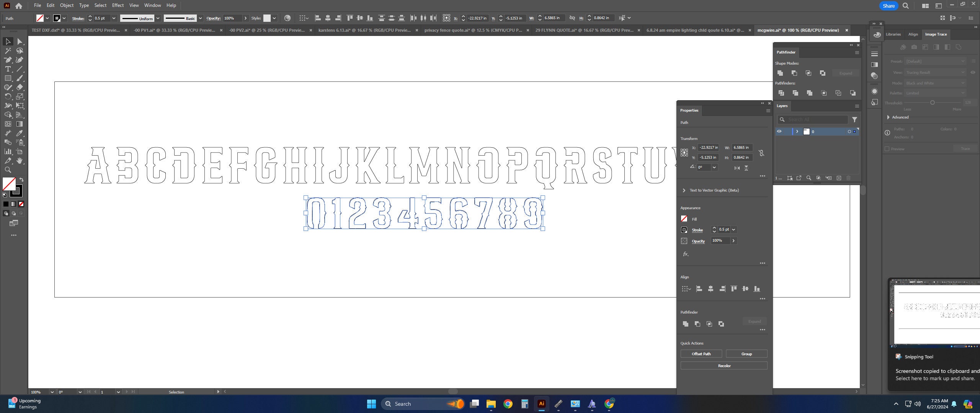Click the Recolor button
Viewport: 980px width, 413px height.
coord(724,366)
